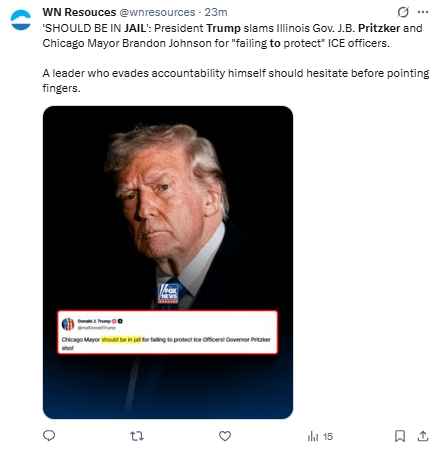Viewport: 438px width, 449px height.
Task: Repost this tweet using the repost icon
Action: coord(137,436)
